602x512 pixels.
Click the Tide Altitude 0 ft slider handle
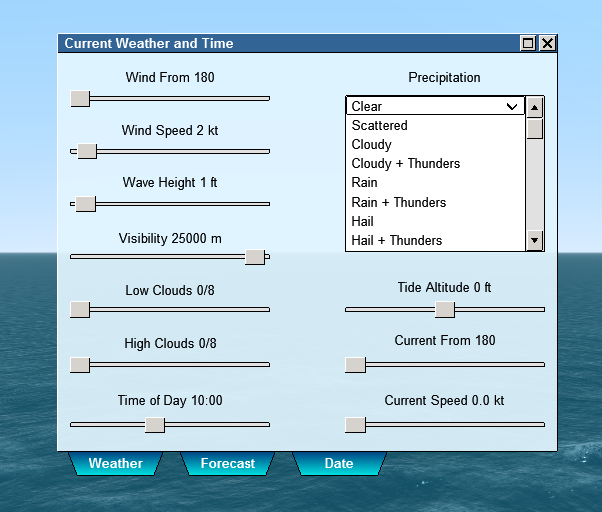tap(445, 309)
